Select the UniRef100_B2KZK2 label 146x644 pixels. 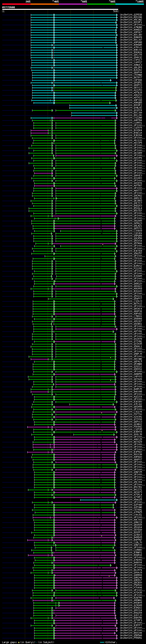click(131, 70)
